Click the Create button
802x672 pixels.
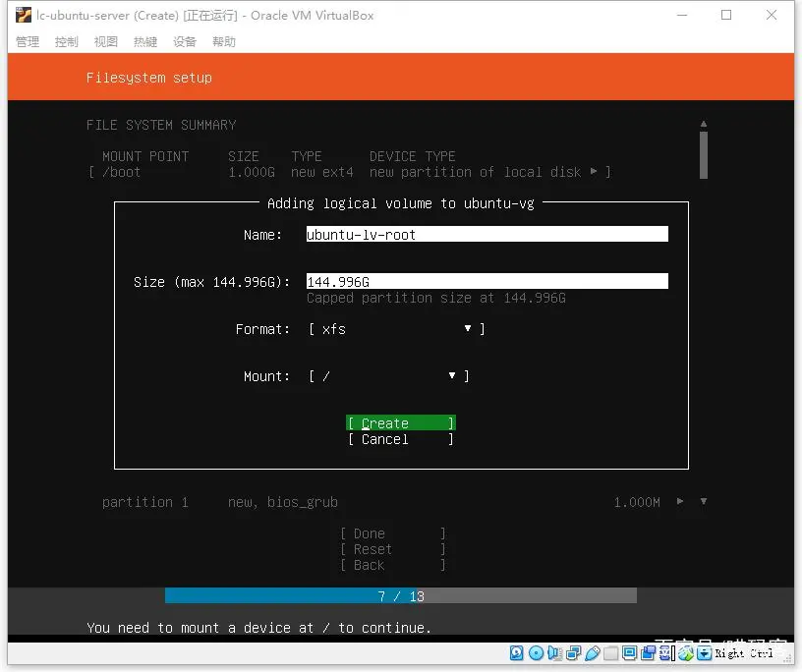(x=400, y=422)
